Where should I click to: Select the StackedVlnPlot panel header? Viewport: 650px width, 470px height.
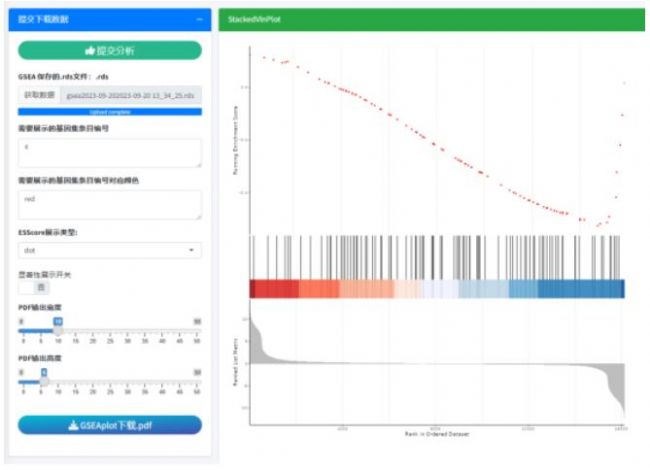[x=254, y=19]
